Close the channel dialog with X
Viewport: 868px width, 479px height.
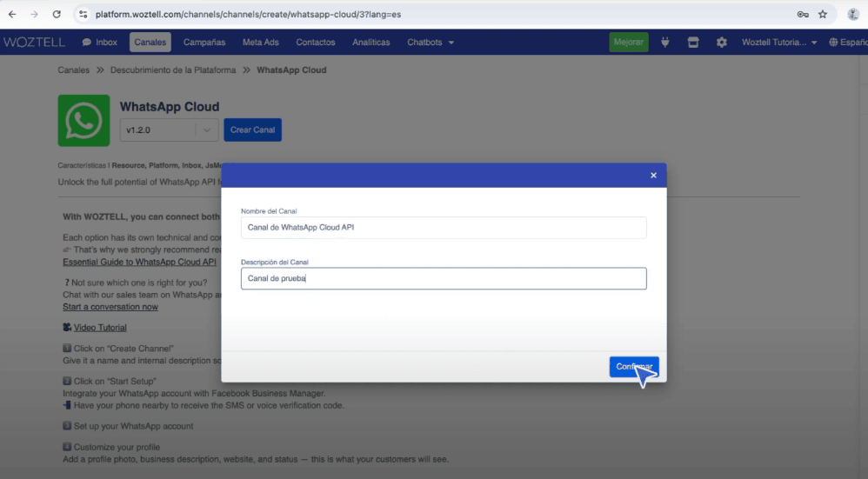(653, 176)
